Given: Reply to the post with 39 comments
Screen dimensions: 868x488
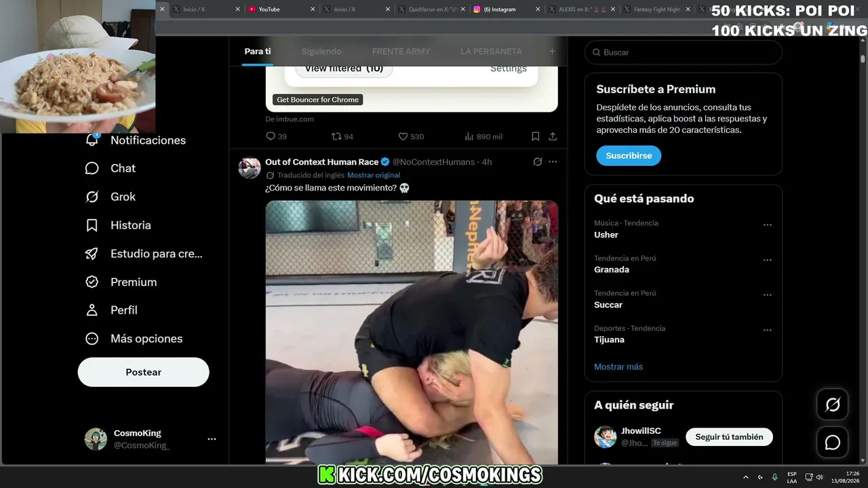Looking at the screenshot, I should click(276, 136).
